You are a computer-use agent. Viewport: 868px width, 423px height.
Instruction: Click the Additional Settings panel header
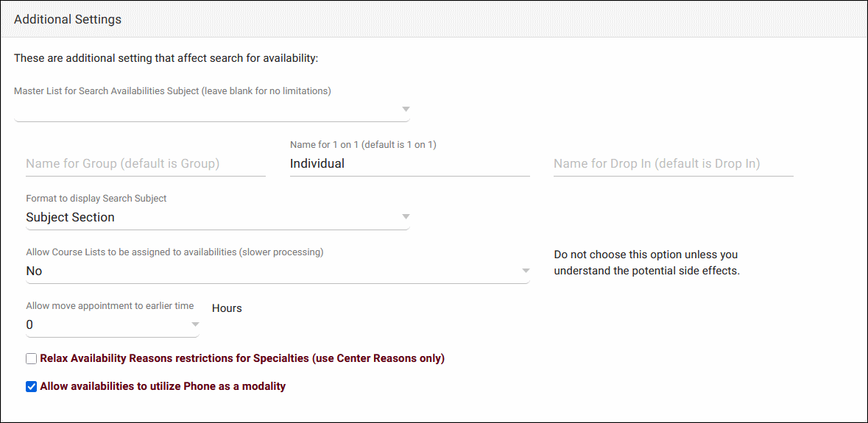(68, 20)
